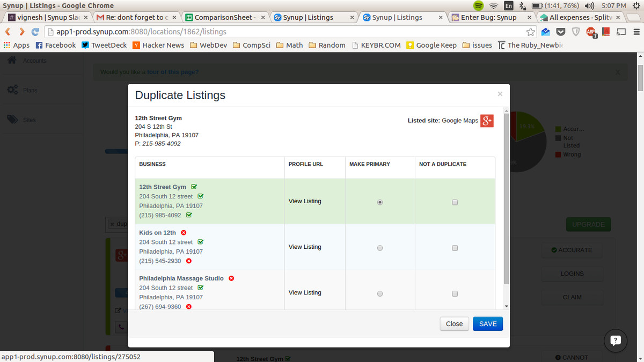This screenshot has height=362, width=644.
Task: Click the Google Plus listed-site icon
Action: 487,121
